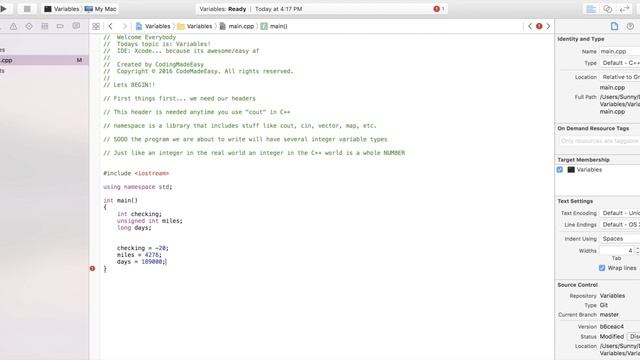Show the File inspector tab
The width and height of the screenshot is (640, 360).
point(614,26)
